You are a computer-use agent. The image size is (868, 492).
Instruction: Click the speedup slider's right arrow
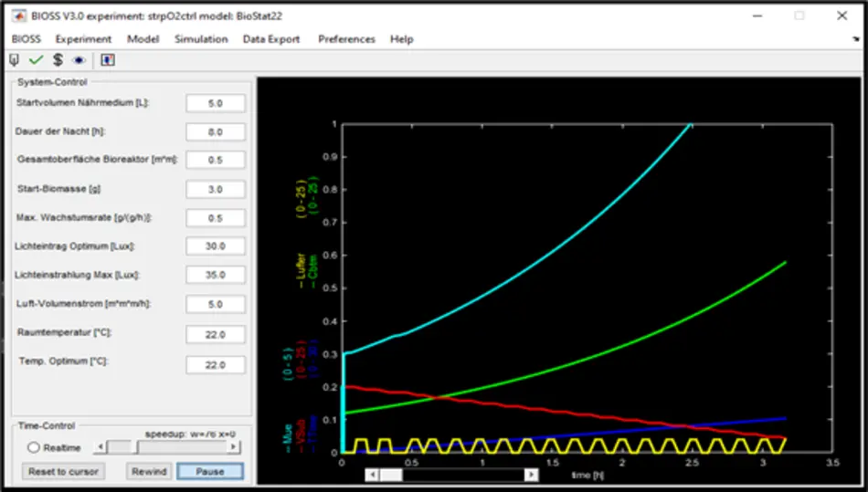[x=235, y=447]
